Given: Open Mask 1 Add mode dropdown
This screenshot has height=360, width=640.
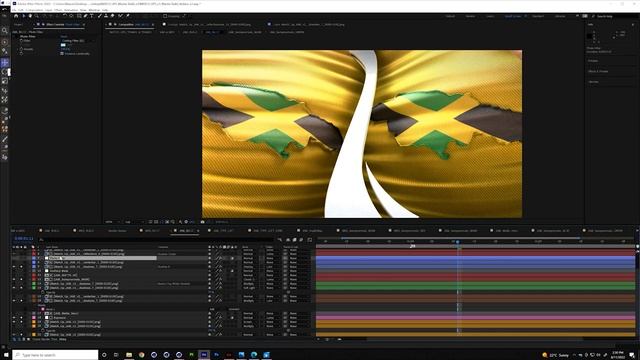Looking at the screenshot, I should (216, 309).
